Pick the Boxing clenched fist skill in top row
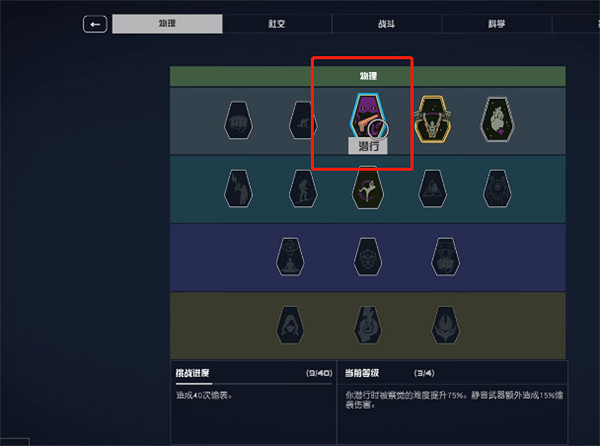The height and width of the screenshot is (446, 600). coord(238,120)
